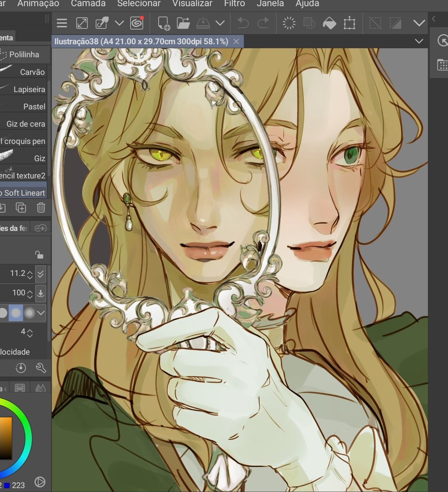This screenshot has height=492, width=448.
Task: Select the Giz brush
Action: click(x=23, y=158)
